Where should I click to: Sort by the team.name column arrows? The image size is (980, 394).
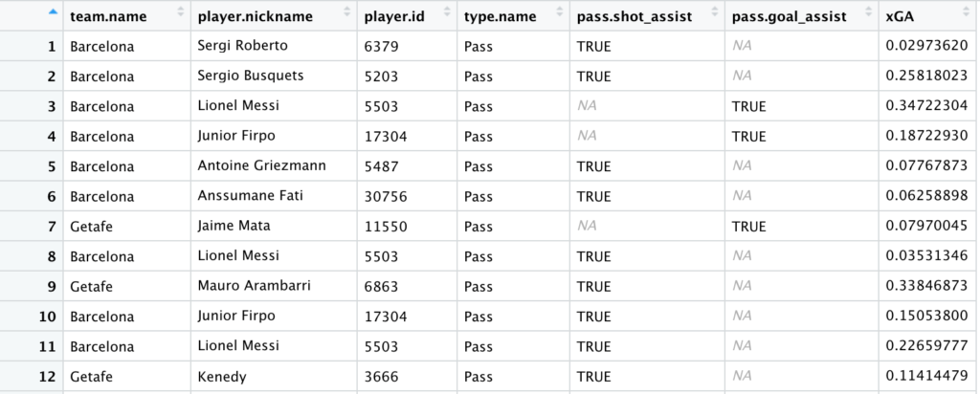click(x=181, y=11)
